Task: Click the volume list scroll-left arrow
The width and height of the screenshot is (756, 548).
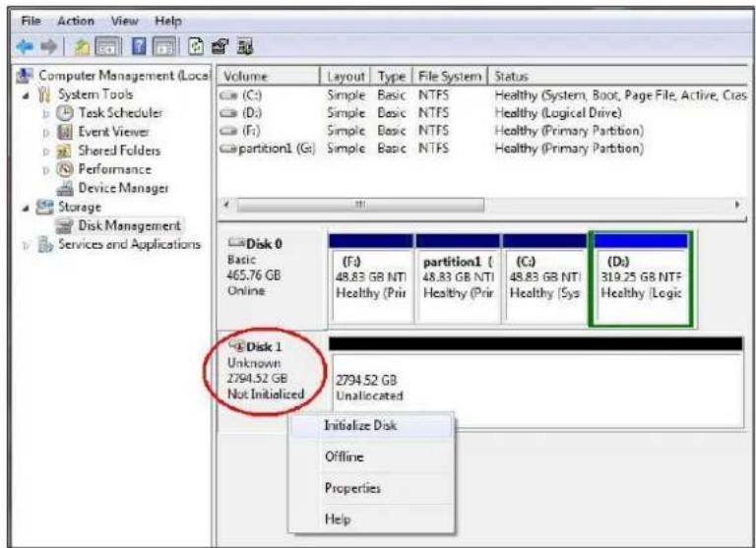Action: tap(225, 205)
